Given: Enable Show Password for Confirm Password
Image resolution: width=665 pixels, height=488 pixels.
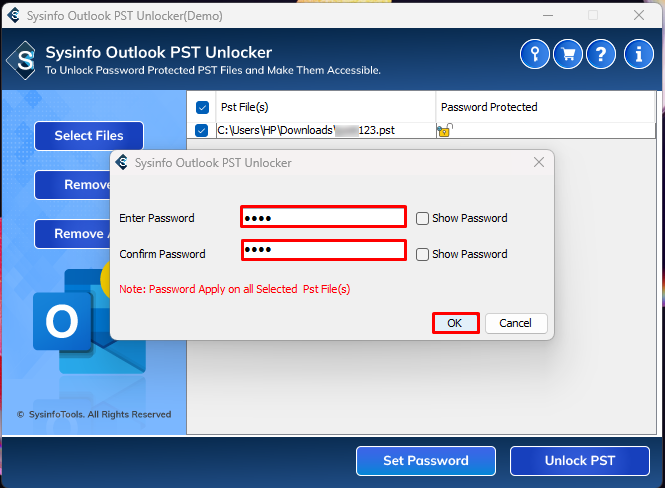Looking at the screenshot, I should pyautogui.click(x=423, y=254).
